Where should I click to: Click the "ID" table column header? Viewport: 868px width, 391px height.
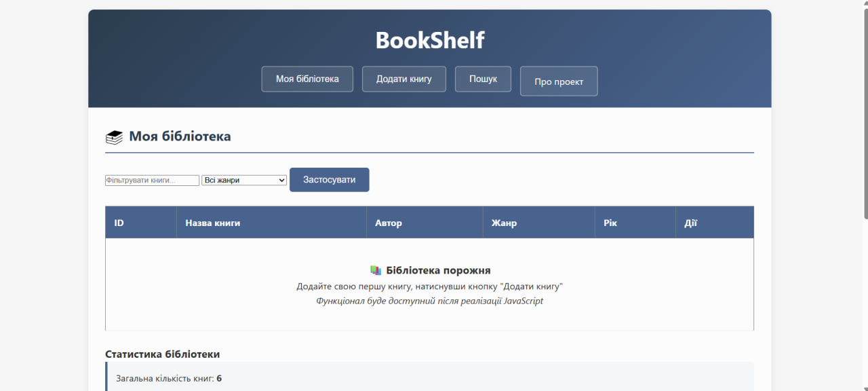click(x=119, y=222)
